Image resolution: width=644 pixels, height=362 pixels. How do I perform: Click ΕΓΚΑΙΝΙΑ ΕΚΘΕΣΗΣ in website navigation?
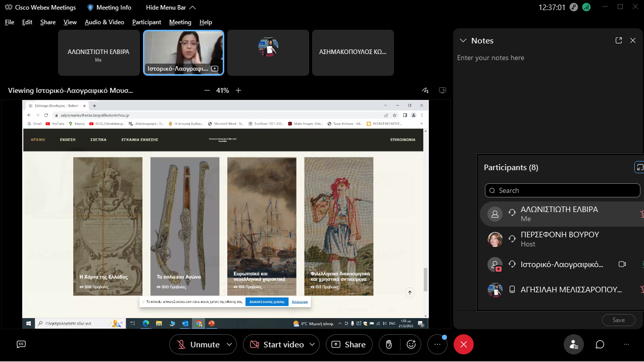click(140, 140)
